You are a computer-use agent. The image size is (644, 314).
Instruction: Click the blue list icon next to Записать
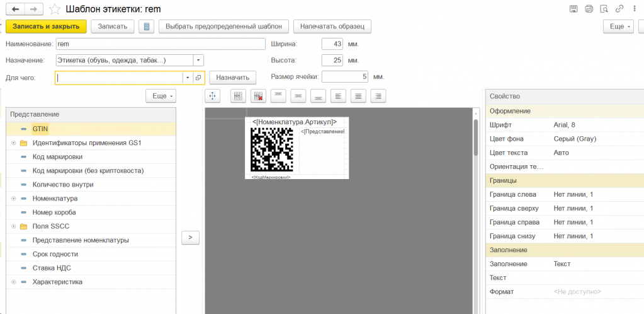[147, 26]
